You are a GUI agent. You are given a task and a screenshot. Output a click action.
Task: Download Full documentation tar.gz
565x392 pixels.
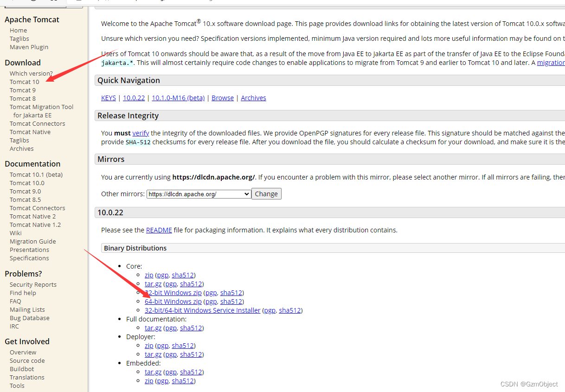click(x=153, y=328)
